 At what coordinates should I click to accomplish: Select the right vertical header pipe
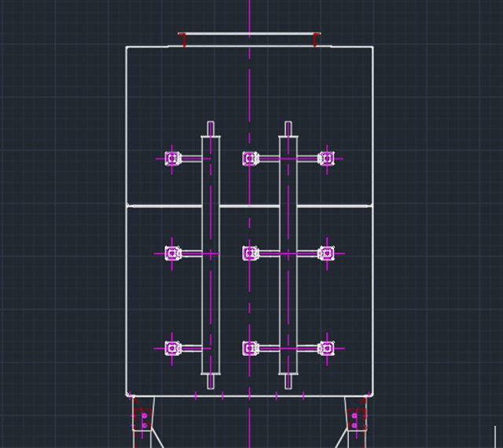click(x=288, y=255)
